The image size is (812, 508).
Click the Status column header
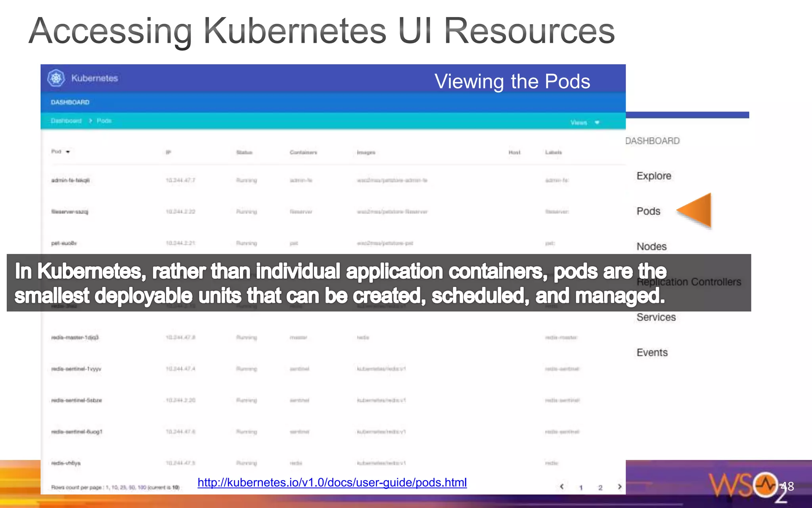pos(244,152)
